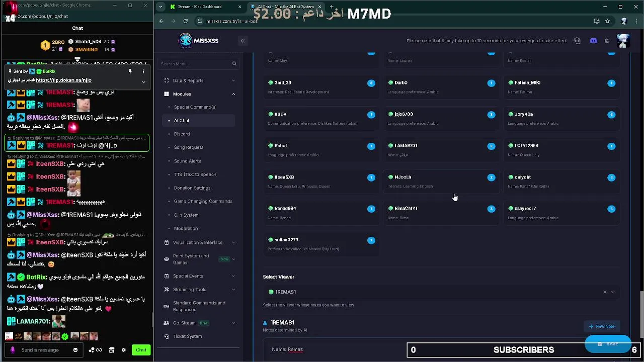
Task: Select the Fatima_M90 viewer card
Action: point(561,87)
